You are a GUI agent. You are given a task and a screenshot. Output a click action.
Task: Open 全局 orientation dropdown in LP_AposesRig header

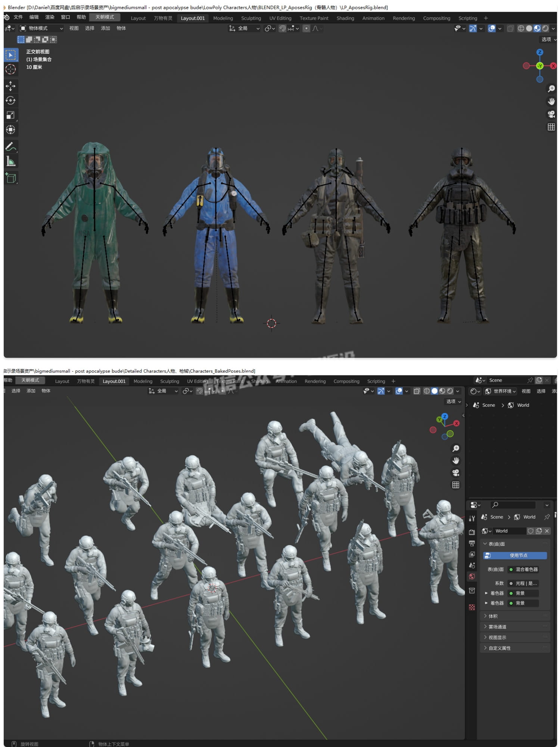(244, 28)
